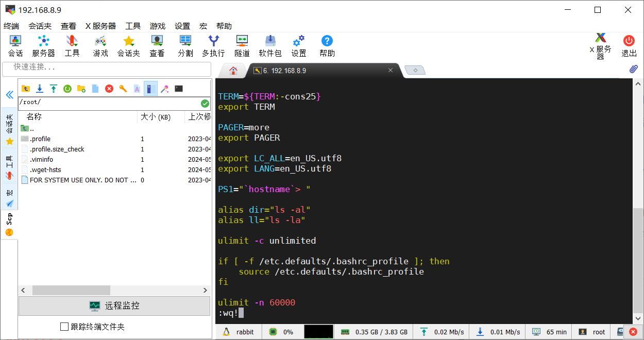
Task: Click the red Delete icon in SCP toolbar
Action: (x=109, y=89)
